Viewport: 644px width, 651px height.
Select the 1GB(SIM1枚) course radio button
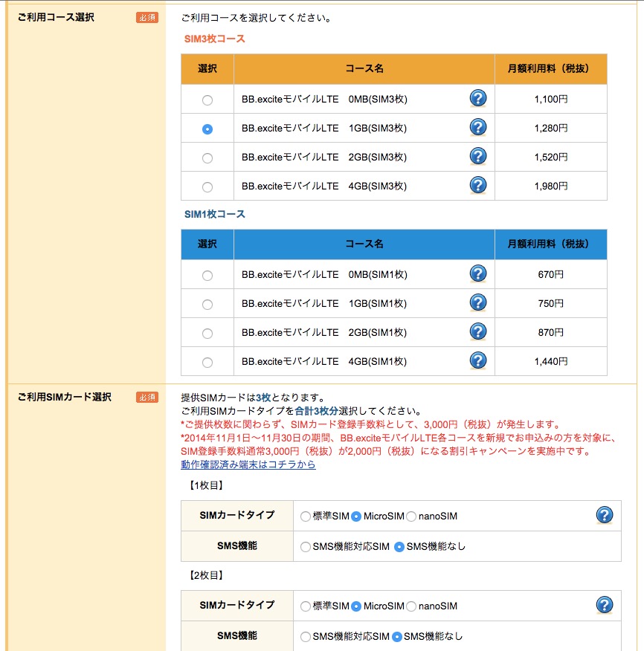point(207,305)
